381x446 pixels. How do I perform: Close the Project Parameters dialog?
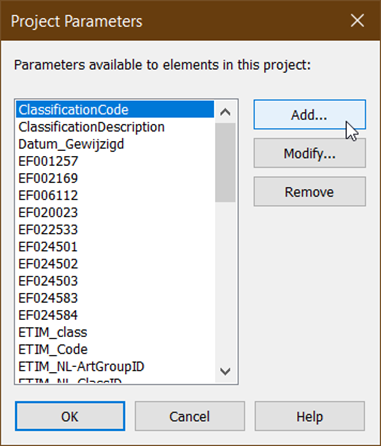point(357,21)
